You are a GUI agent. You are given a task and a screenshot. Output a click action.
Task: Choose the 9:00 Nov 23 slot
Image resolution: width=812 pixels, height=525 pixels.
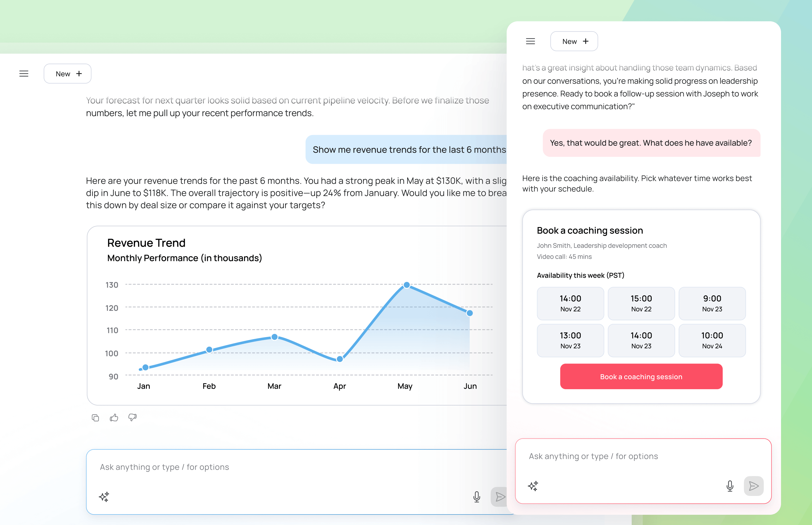click(x=712, y=303)
